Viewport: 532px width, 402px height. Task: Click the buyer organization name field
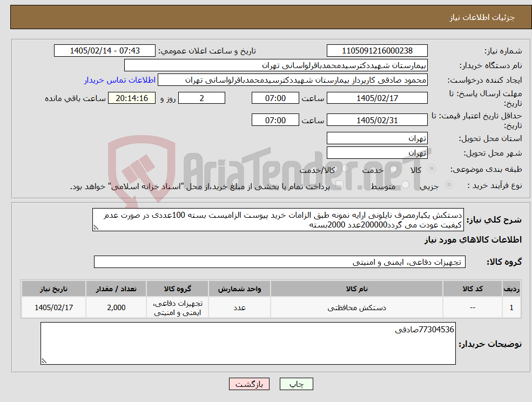point(276,65)
